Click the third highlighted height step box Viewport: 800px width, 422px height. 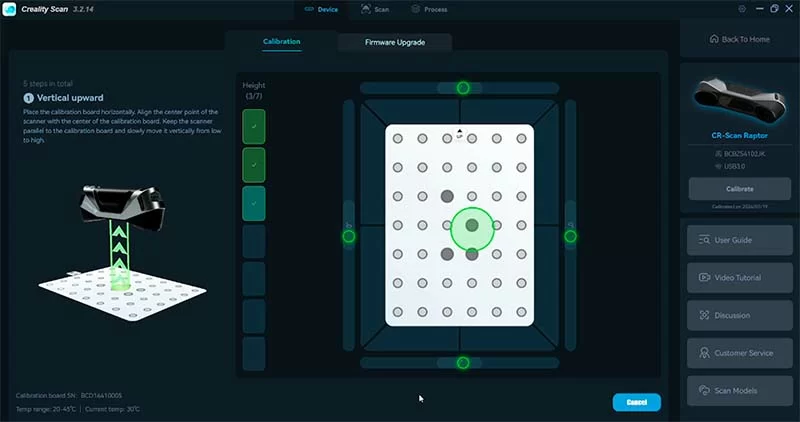254,203
